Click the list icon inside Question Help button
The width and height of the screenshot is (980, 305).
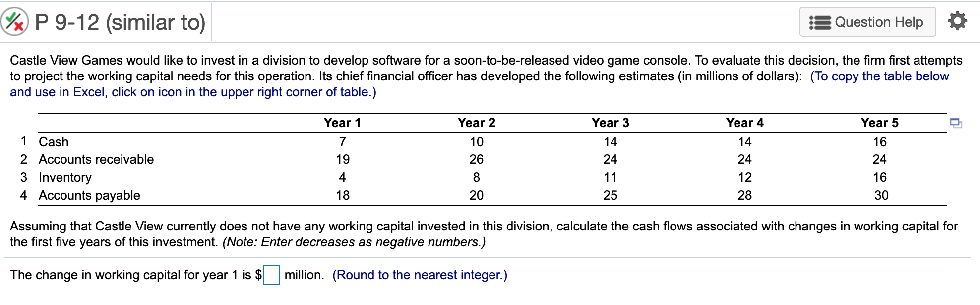pyautogui.click(x=820, y=22)
